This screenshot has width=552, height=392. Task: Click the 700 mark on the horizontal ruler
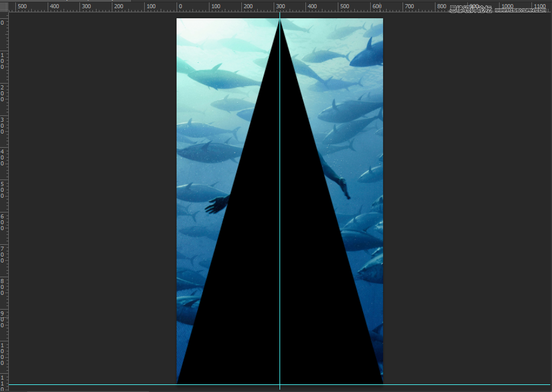click(409, 6)
